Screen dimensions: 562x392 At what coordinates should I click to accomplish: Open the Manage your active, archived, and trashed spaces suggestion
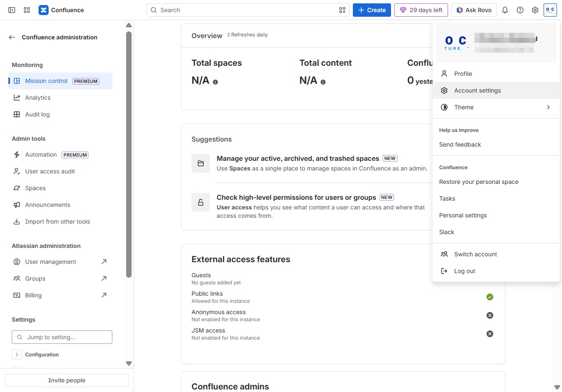tap(298, 158)
